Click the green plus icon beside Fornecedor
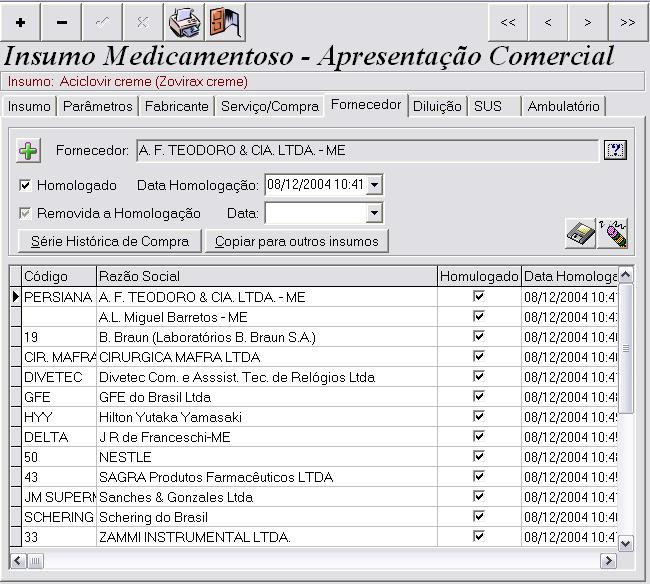Screen dimensions: 650x584 click(29, 151)
